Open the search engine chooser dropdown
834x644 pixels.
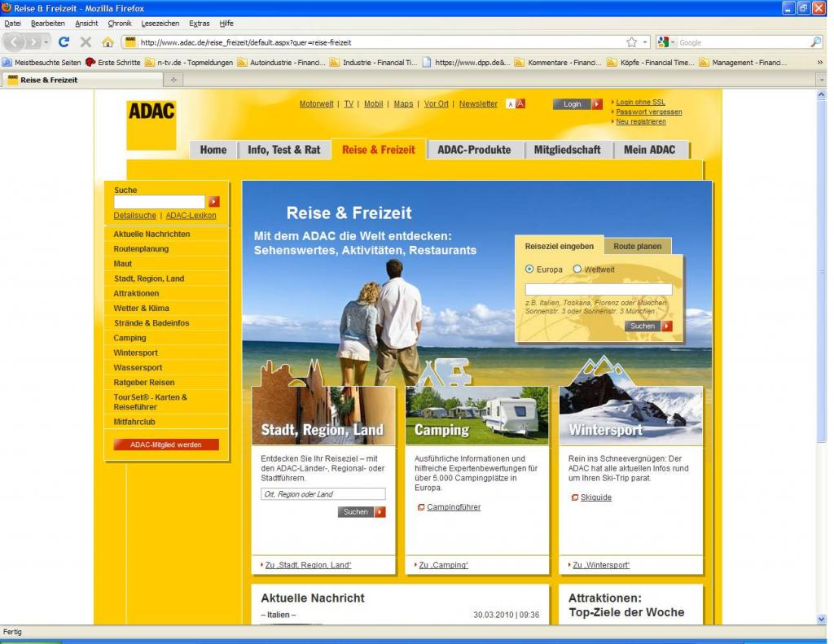click(672, 42)
